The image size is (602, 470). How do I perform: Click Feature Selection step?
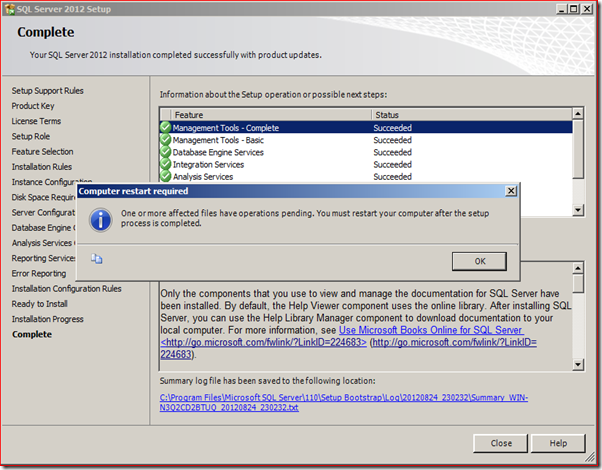pyautogui.click(x=42, y=151)
